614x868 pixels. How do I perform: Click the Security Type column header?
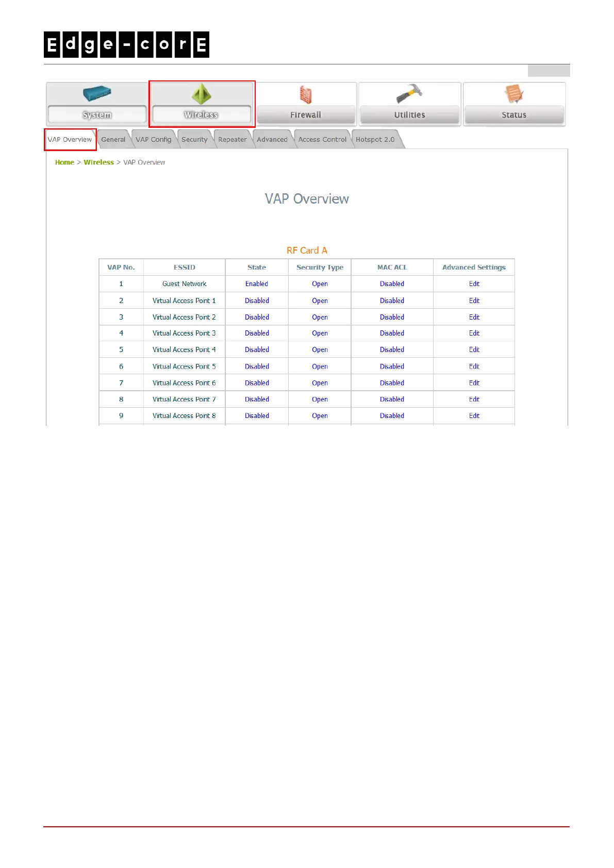pos(320,268)
